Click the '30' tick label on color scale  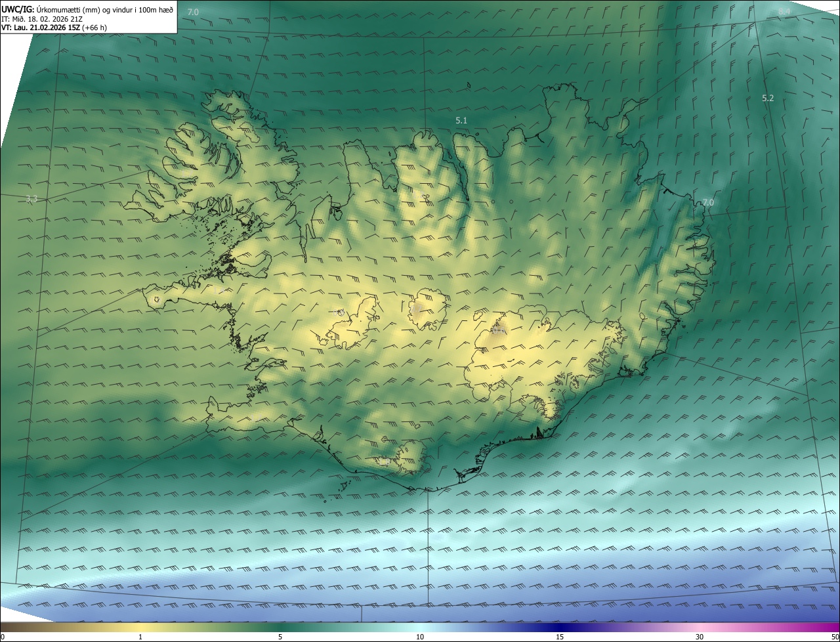[x=700, y=637]
